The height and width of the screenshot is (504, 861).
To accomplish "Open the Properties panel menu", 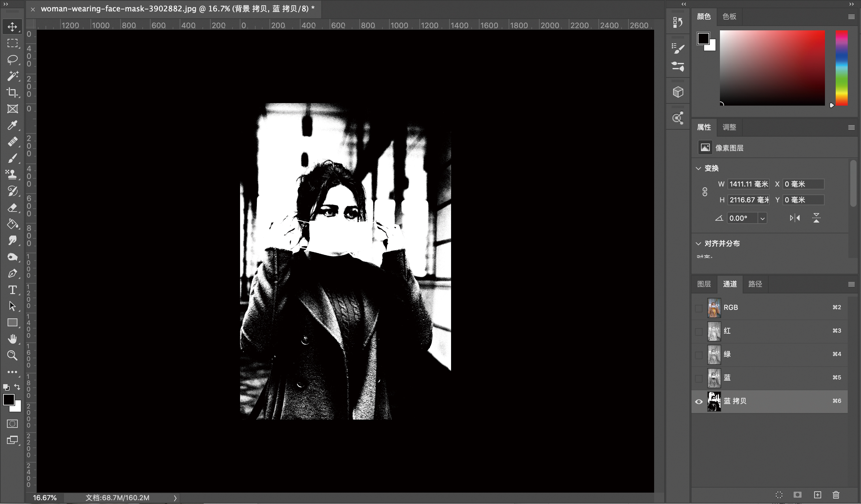I will pyautogui.click(x=851, y=127).
